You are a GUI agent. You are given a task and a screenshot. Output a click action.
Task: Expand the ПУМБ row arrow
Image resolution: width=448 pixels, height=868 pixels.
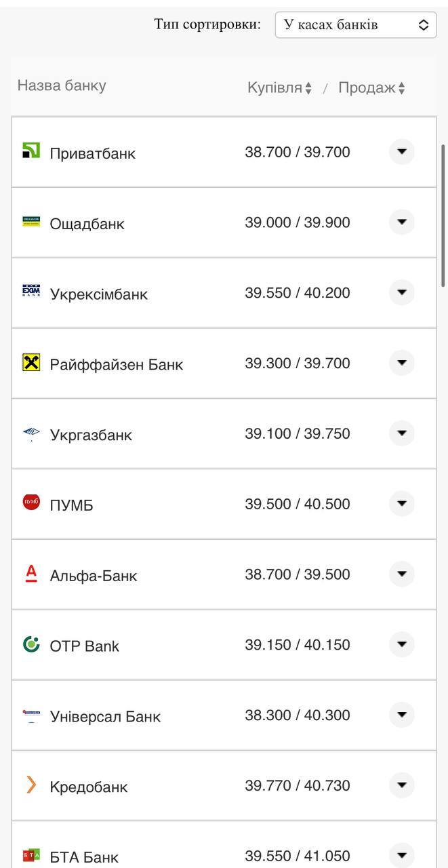coord(401,504)
